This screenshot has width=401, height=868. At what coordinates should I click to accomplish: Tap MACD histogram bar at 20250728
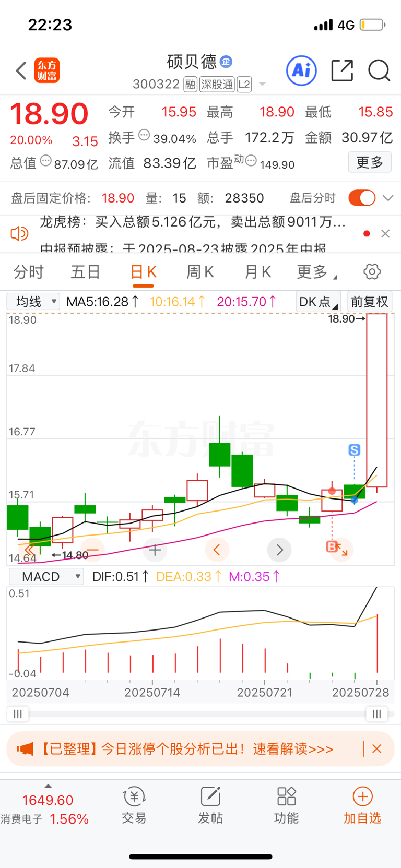377,643
